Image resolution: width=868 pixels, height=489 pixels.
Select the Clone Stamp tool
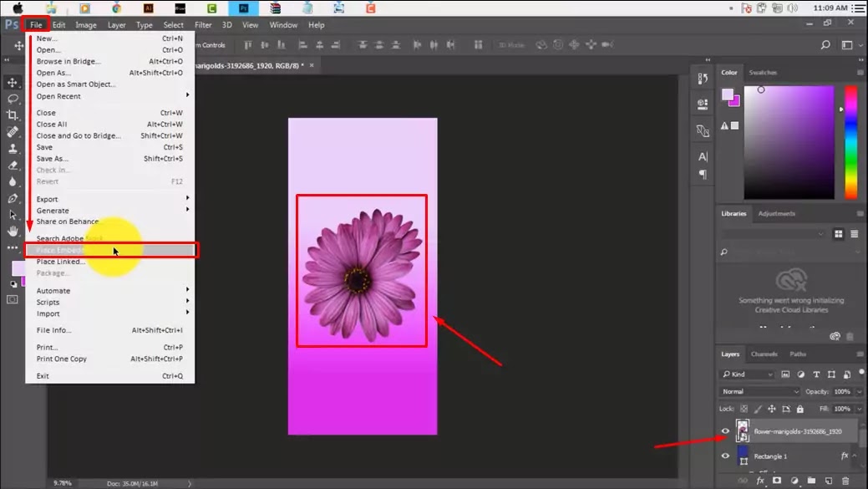point(13,149)
